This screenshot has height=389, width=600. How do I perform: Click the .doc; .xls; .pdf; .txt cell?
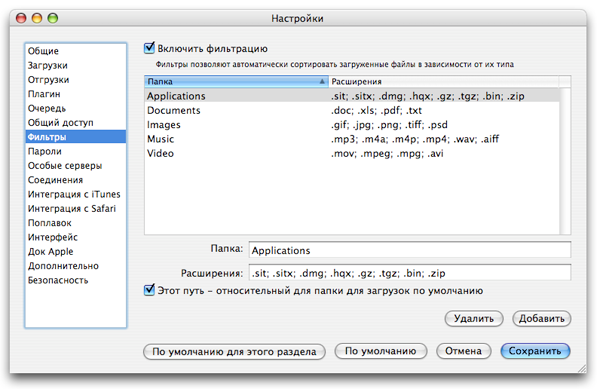tap(376, 111)
